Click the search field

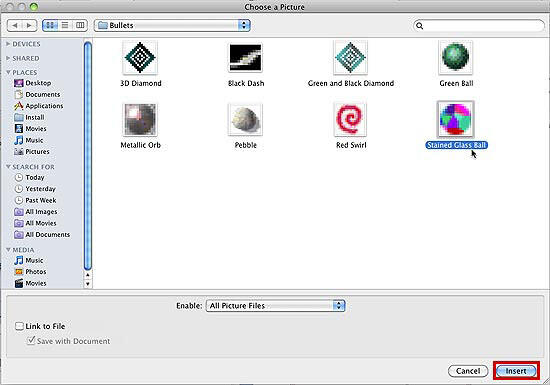[479, 26]
